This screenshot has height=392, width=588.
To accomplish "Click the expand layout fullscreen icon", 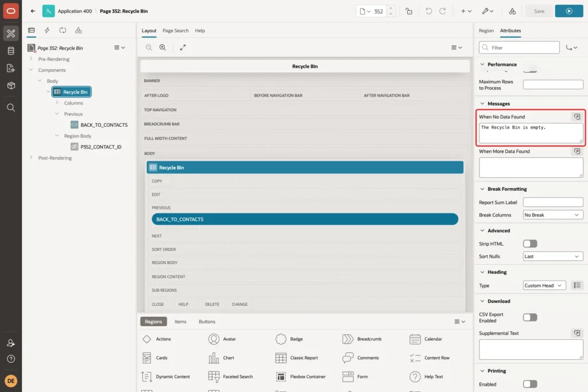I will [183, 47].
